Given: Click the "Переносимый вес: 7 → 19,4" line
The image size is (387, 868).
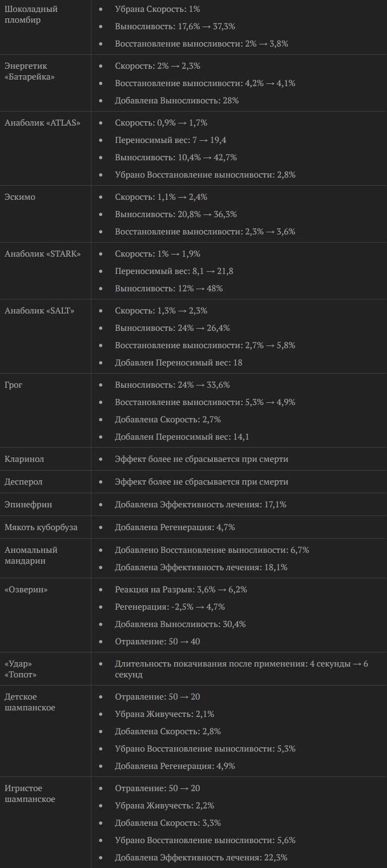Looking at the screenshot, I should tap(170, 140).
